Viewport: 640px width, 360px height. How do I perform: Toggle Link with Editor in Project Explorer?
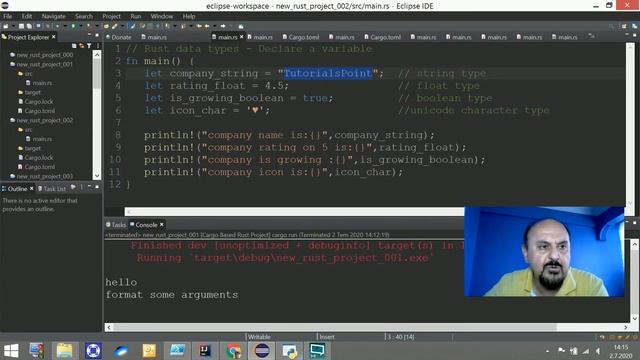point(82,46)
